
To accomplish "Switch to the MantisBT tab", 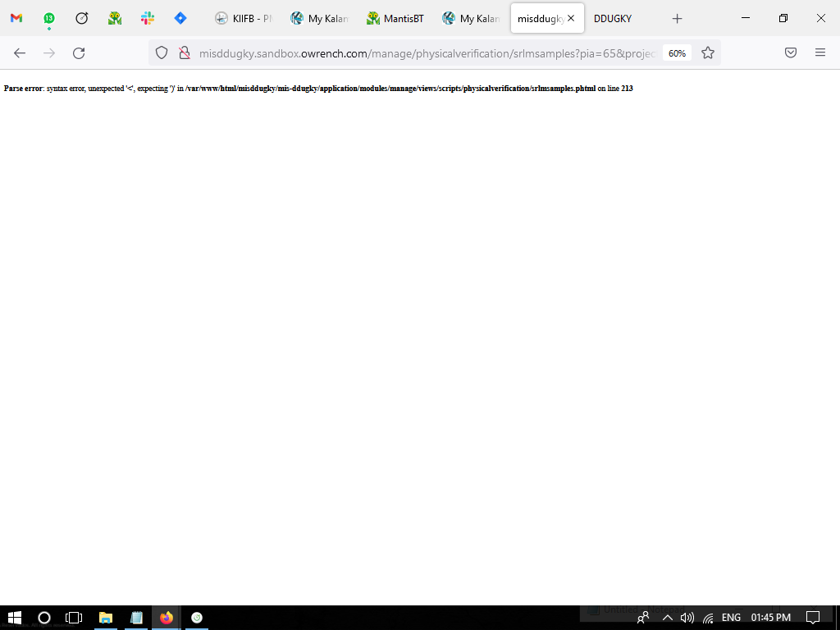I will 395,18.
